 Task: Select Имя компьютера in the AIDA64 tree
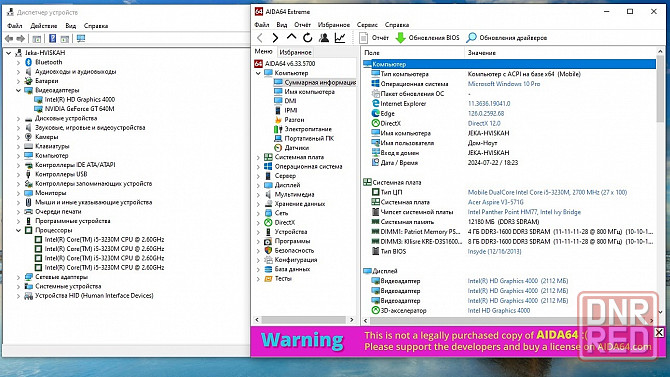click(x=309, y=91)
